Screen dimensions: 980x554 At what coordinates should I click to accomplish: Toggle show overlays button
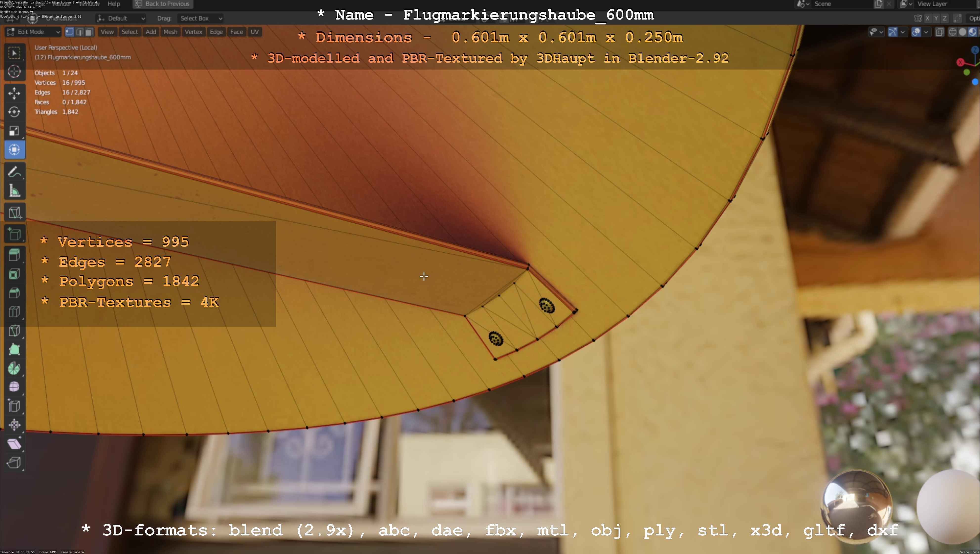click(x=916, y=32)
